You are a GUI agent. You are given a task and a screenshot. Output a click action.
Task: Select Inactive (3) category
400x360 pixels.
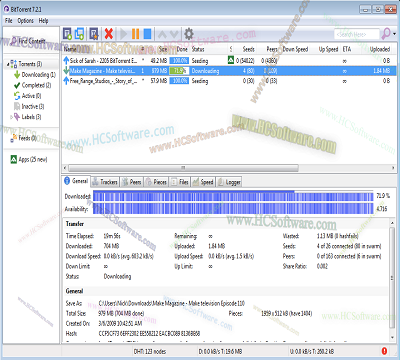(29, 107)
